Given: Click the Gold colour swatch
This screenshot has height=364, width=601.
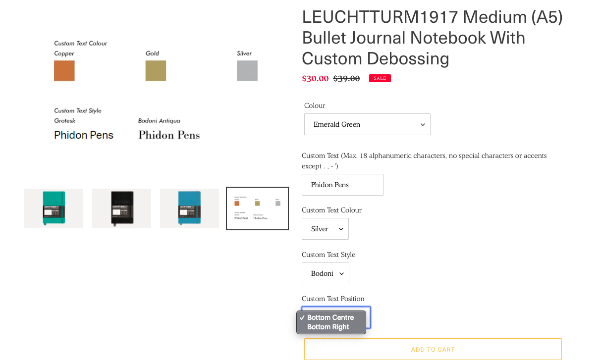Looking at the screenshot, I should pyautogui.click(x=156, y=71).
